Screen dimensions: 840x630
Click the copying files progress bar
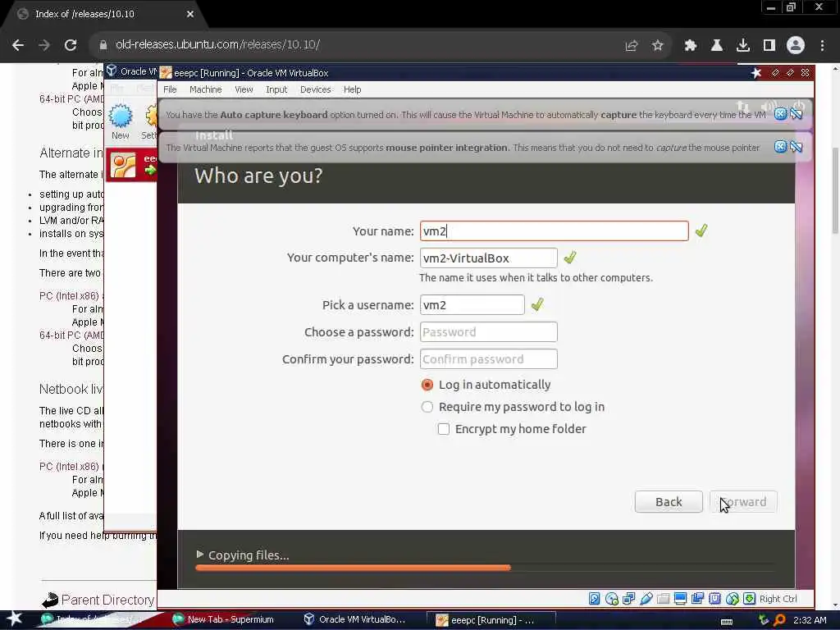[485, 568]
